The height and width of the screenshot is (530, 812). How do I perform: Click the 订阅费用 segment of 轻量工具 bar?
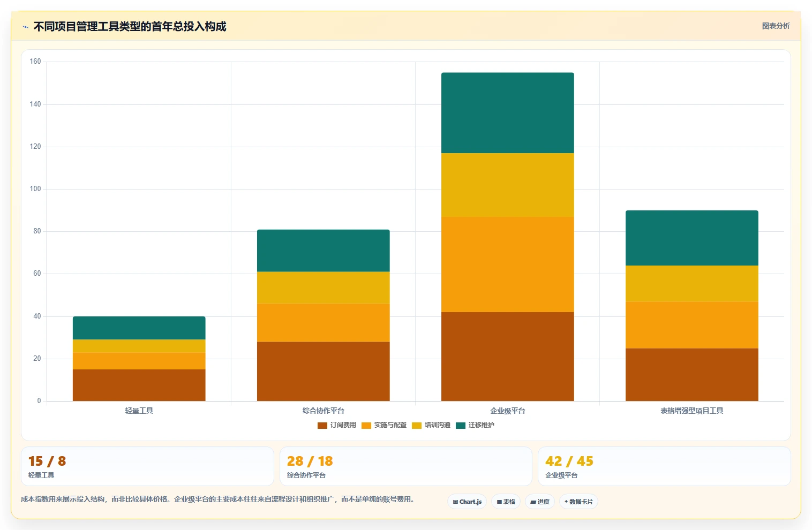(x=139, y=385)
